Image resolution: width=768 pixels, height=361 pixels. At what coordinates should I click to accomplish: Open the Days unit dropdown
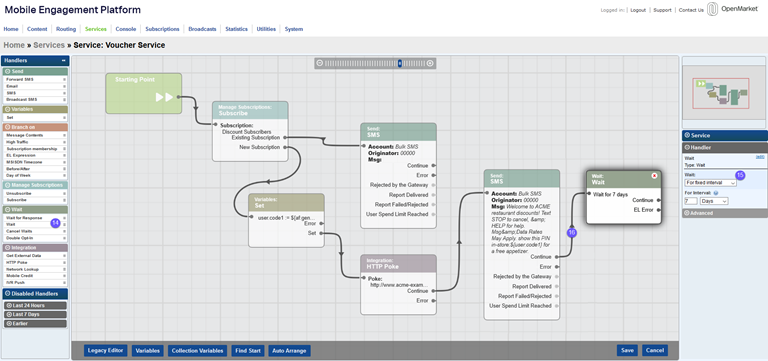point(714,201)
